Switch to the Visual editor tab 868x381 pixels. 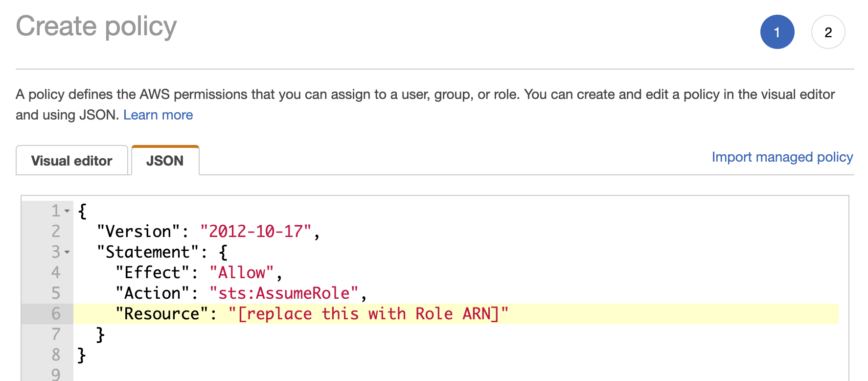click(x=71, y=161)
